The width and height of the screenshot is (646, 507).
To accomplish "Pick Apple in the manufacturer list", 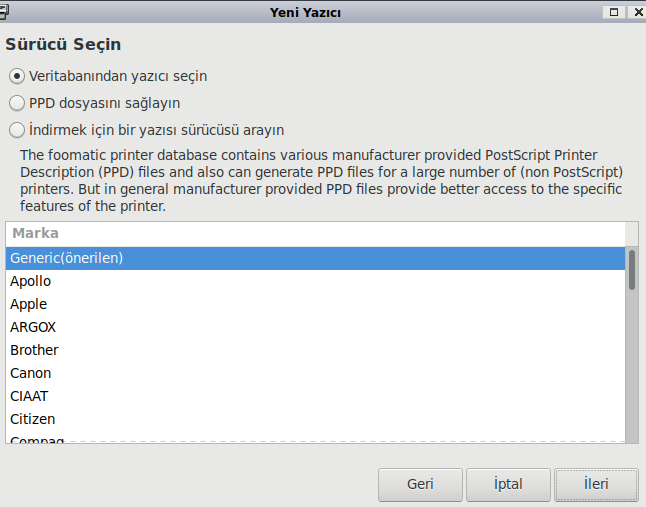I will 28,304.
